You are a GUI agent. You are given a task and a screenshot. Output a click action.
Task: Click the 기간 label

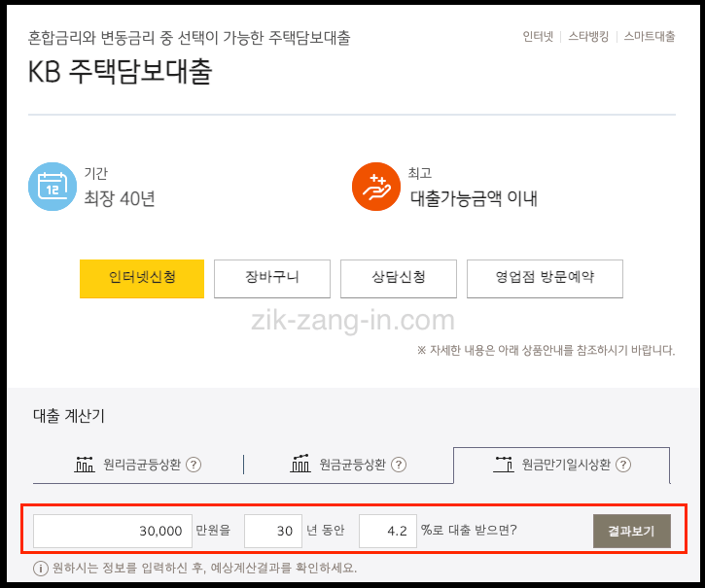click(95, 174)
